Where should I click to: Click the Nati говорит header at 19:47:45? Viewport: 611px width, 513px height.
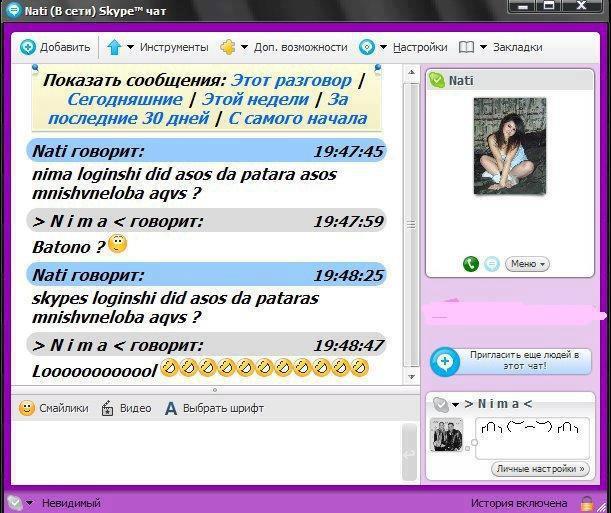[x=207, y=151]
